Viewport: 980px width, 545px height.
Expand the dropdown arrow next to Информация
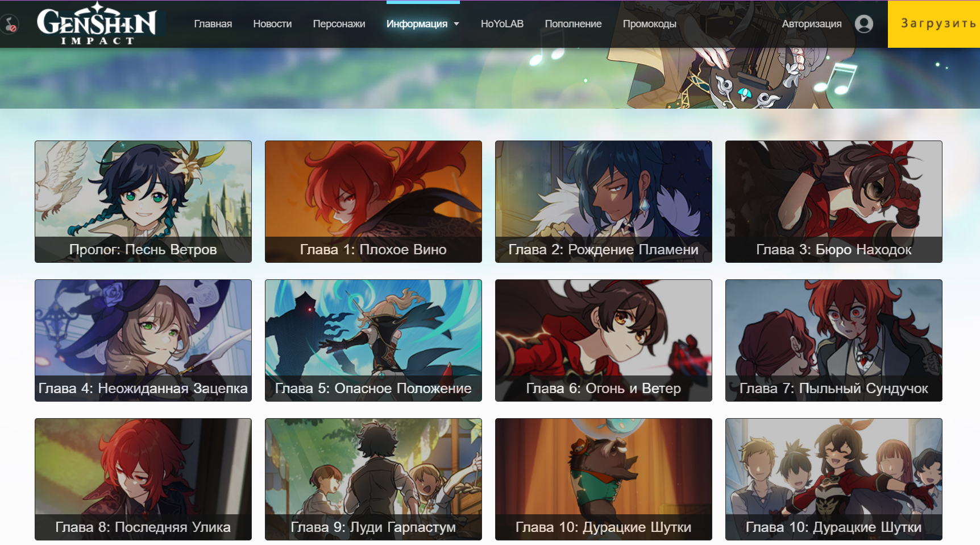(456, 24)
